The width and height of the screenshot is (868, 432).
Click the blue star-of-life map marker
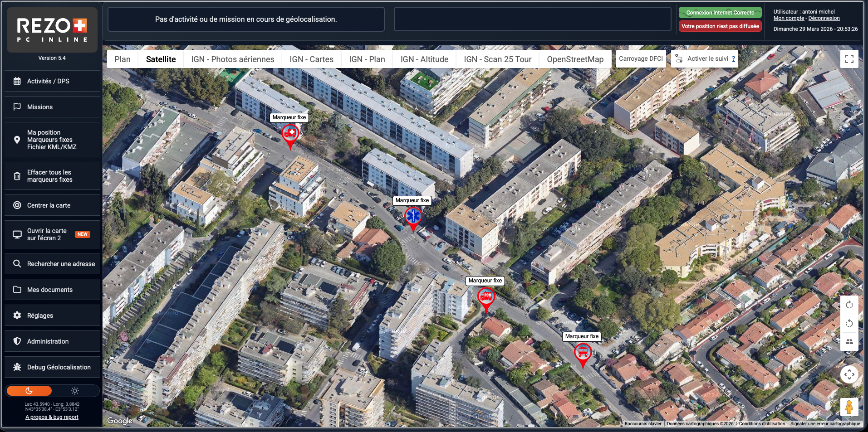[413, 217]
